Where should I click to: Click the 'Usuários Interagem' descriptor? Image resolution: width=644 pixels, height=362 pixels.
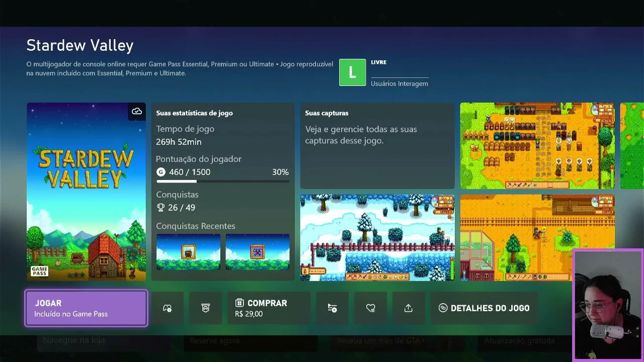coord(399,83)
